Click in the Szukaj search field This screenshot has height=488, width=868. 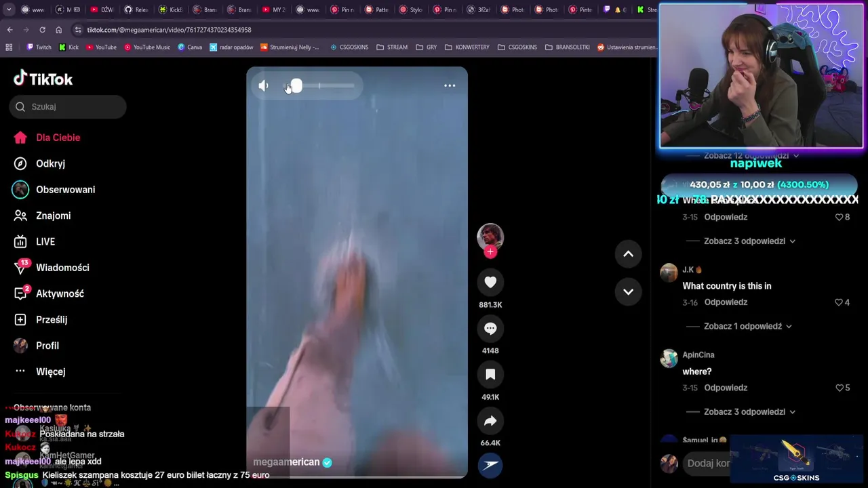click(x=68, y=106)
